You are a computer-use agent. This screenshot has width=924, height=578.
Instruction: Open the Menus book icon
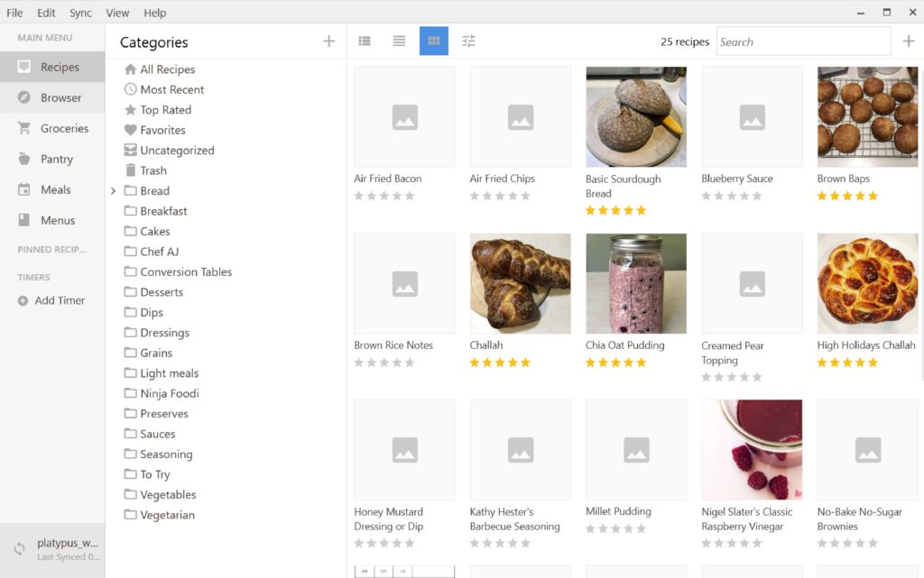tap(24, 220)
